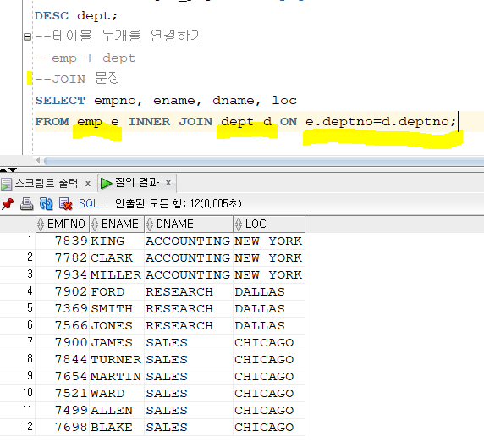Select cell with empno 7698
Image resolution: width=484 pixels, height=448 pixels.
tap(63, 428)
